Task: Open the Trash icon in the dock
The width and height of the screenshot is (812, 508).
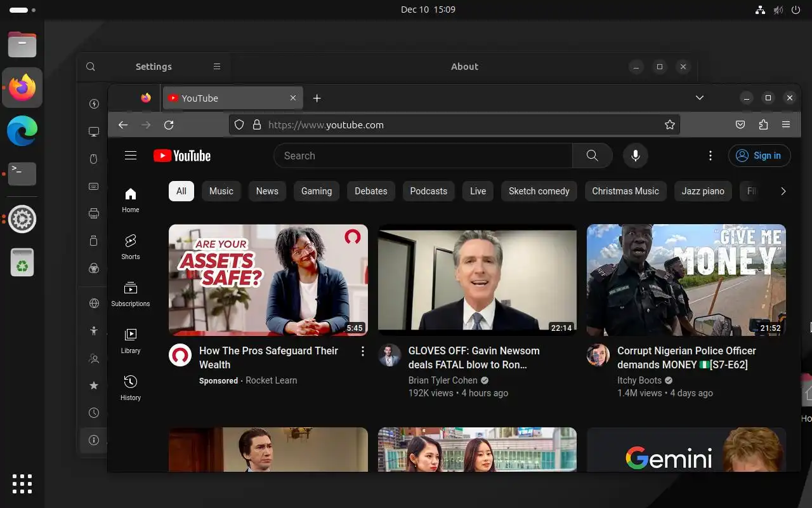Action: click(22, 262)
